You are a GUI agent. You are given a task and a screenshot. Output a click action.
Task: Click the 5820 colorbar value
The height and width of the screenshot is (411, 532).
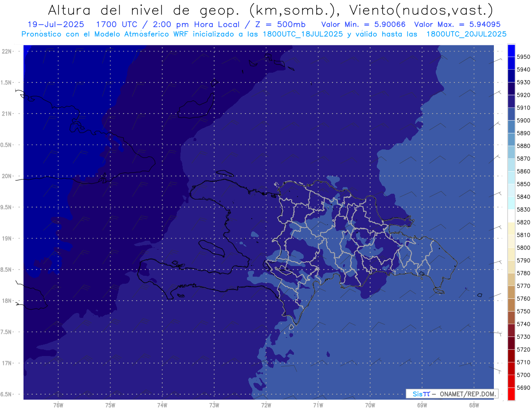(x=524, y=222)
